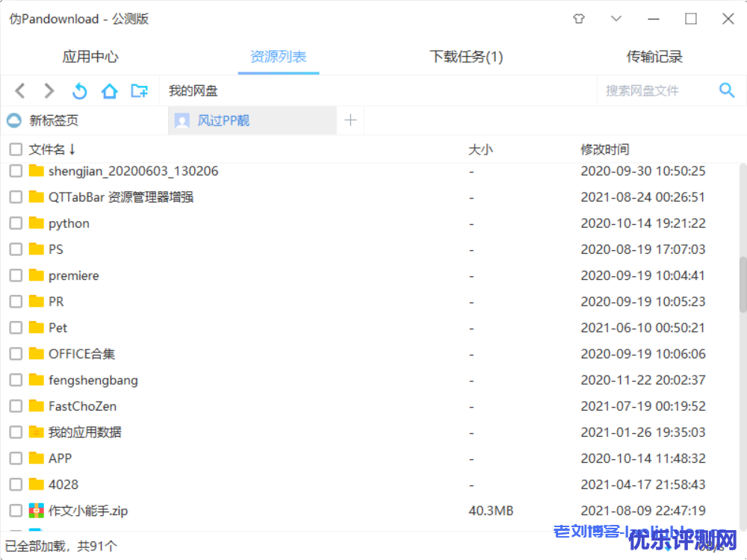Refresh the file list

coord(80,90)
